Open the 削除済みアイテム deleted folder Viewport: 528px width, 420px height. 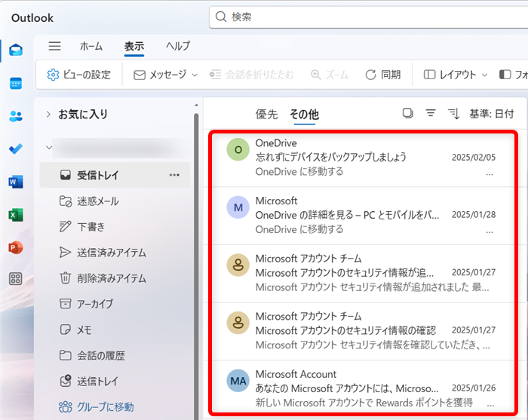115,278
